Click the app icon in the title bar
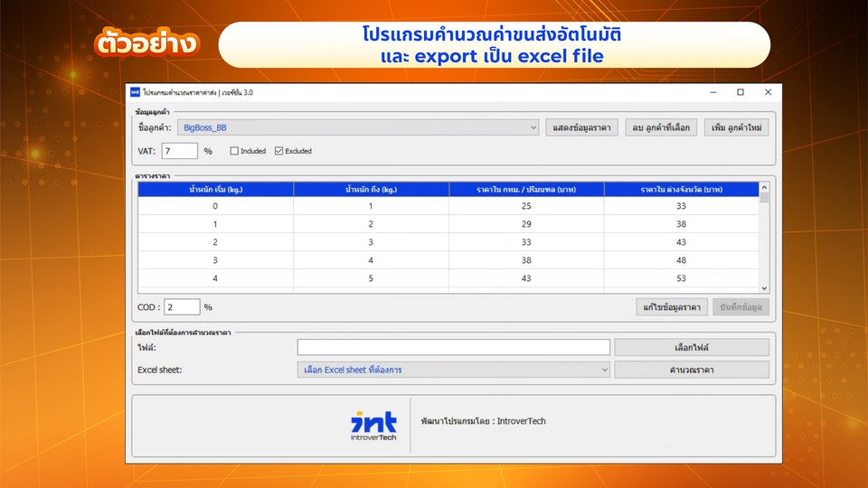868x488 pixels. pyautogui.click(x=135, y=92)
